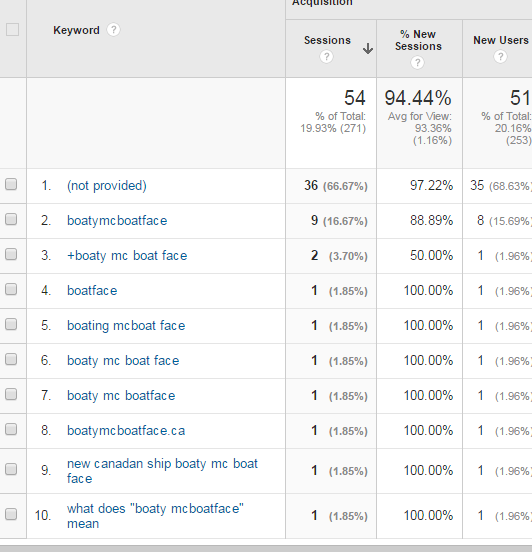Viewport: 532px width, 552px height.
Task: Open what does "boaty mcboatface" mean link
Action: click(x=155, y=516)
